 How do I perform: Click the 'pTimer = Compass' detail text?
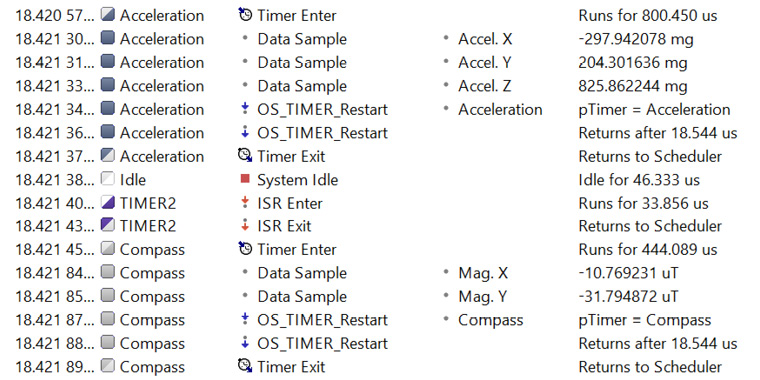(x=645, y=320)
